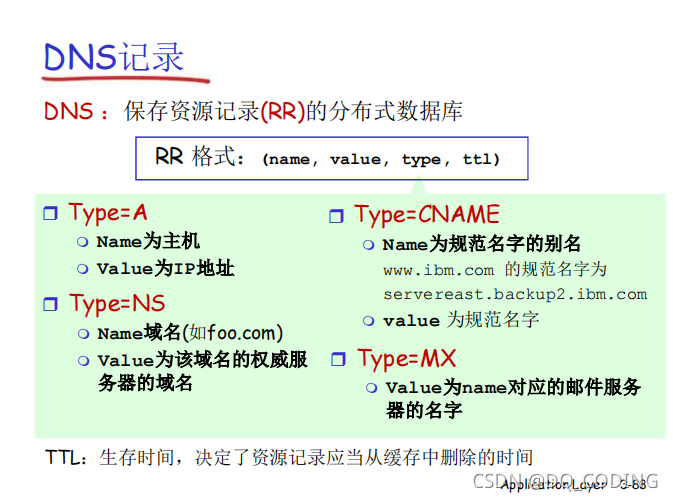
Task: Select the text "Value为IP地址"
Action: point(166,269)
